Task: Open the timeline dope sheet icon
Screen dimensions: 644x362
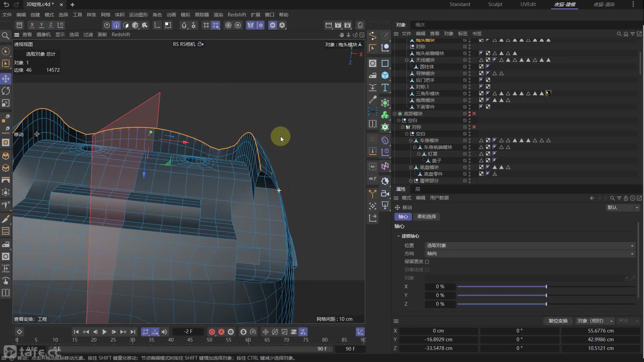Action: point(360,332)
